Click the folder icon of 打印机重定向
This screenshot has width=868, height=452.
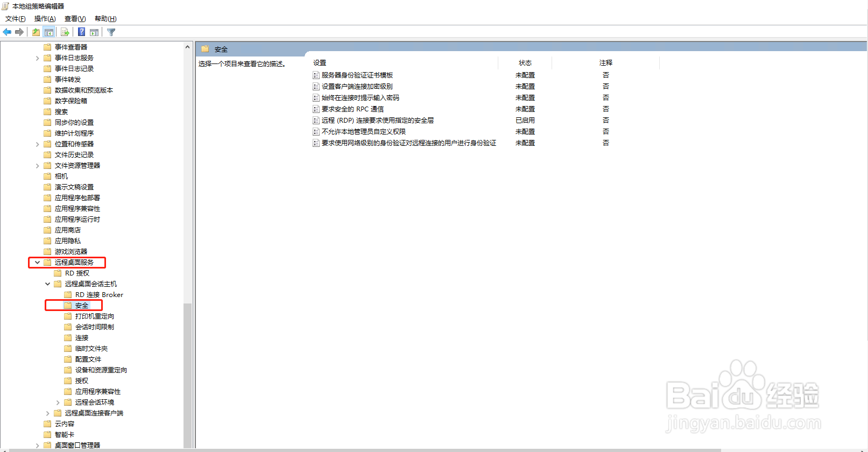pyautogui.click(x=68, y=316)
